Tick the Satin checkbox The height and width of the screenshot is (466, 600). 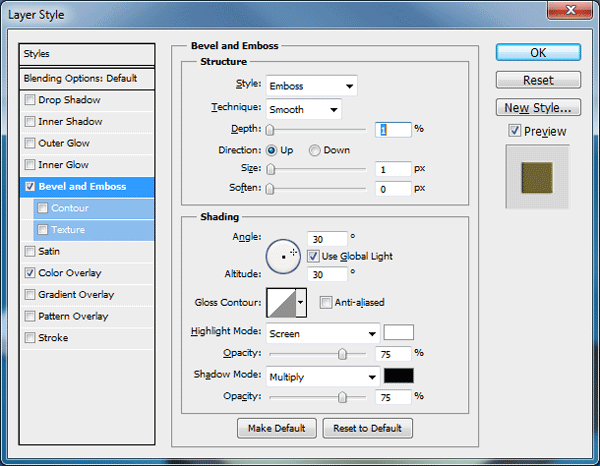[29, 251]
